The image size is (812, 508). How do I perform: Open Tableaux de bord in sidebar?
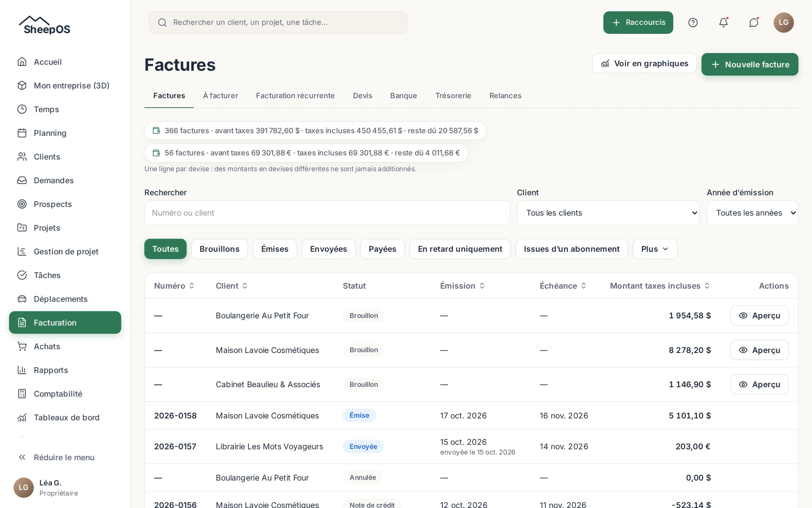(x=65, y=417)
